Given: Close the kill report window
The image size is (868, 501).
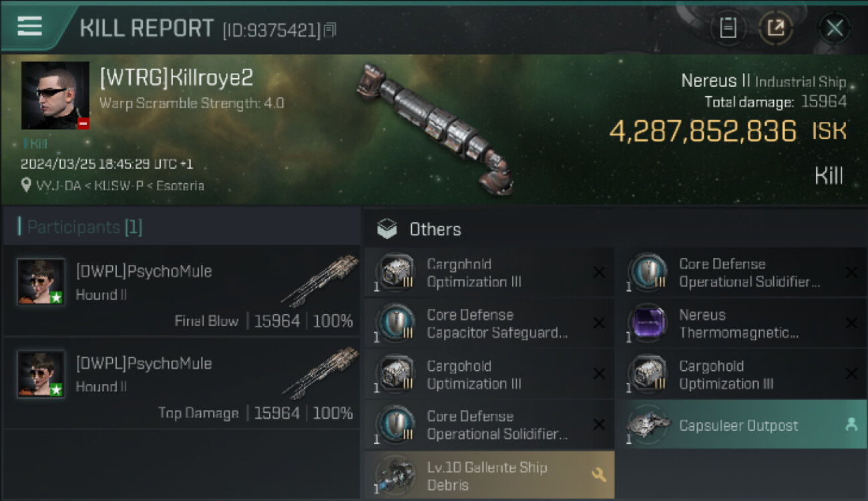Looking at the screenshot, I should pyautogui.click(x=834, y=28).
